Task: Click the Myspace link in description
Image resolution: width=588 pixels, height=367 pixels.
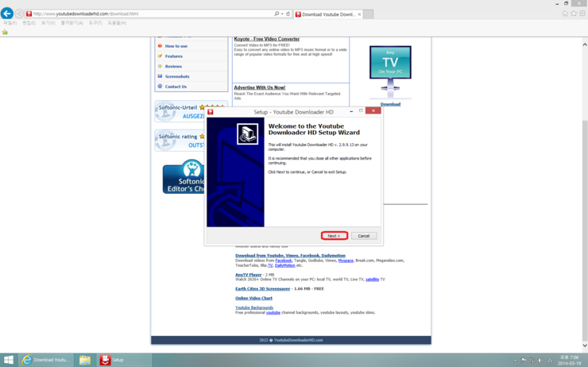Action: tap(346, 261)
